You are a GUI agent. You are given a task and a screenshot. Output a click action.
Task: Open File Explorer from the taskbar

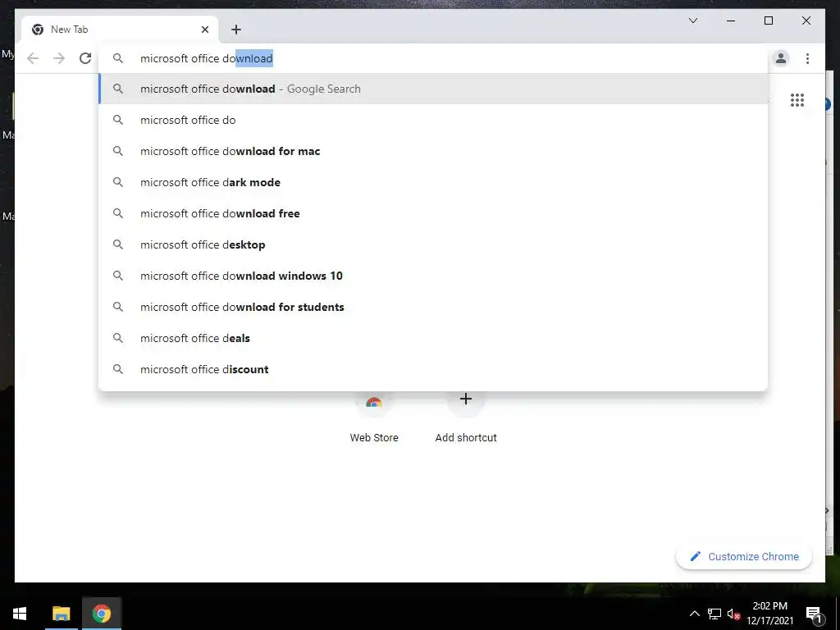point(61,614)
